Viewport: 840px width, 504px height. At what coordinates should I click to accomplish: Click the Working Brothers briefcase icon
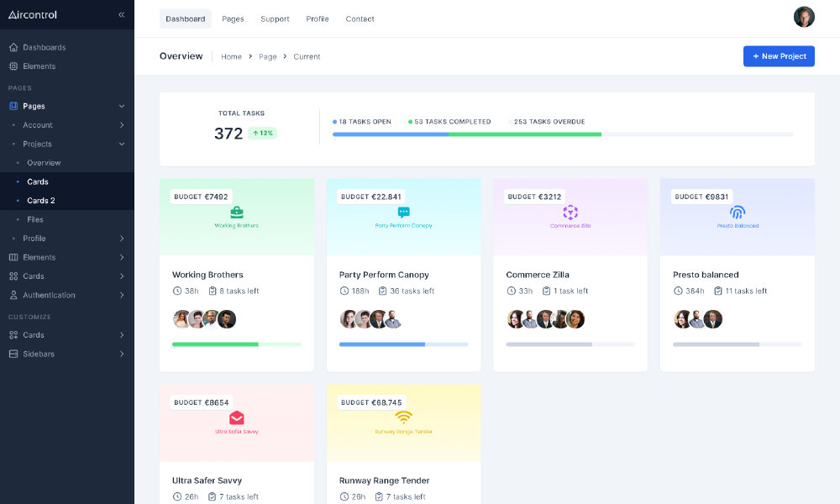[237, 213]
